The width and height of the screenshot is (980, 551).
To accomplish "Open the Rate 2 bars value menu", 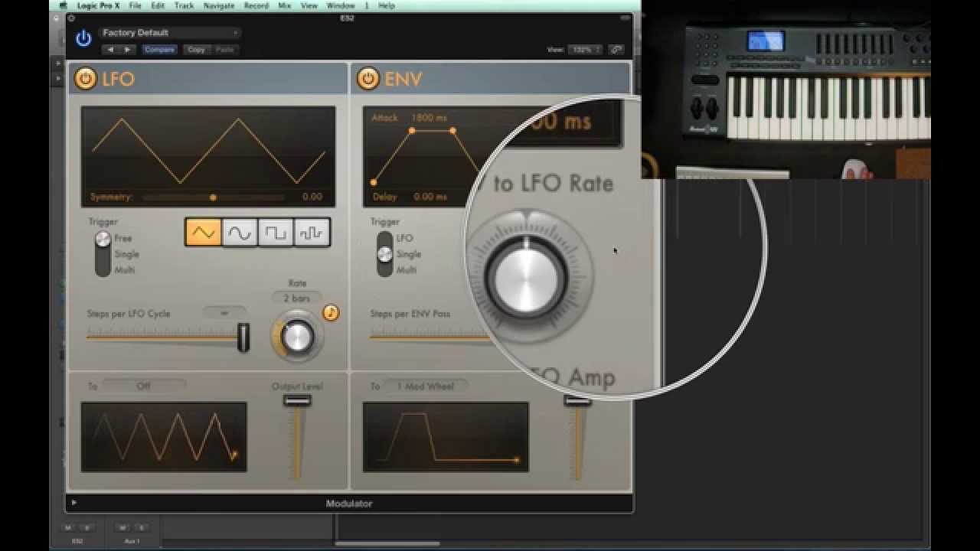I will click(x=297, y=298).
